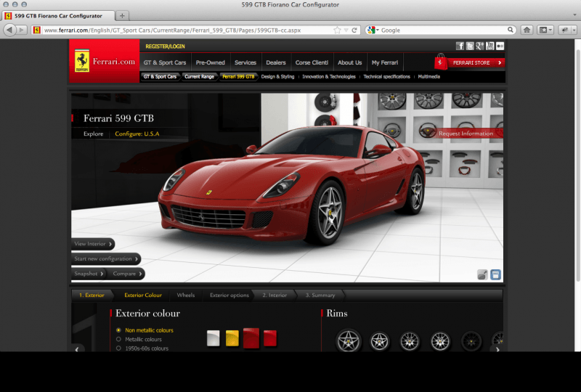The height and width of the screenshot is (392, 581).
Task: Open Ferrari's Google+ page icon
Action: 480,46
